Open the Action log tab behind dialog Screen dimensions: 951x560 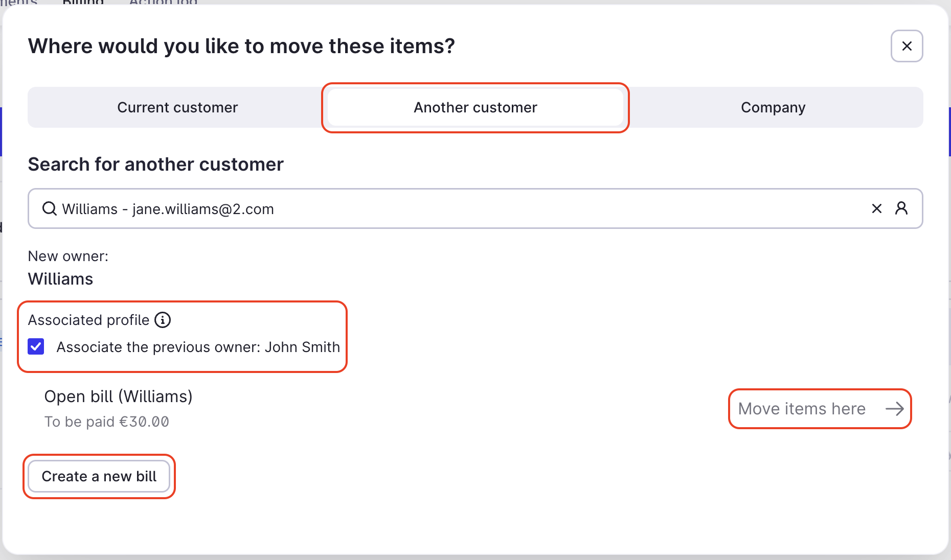click(x=163, y=2)
